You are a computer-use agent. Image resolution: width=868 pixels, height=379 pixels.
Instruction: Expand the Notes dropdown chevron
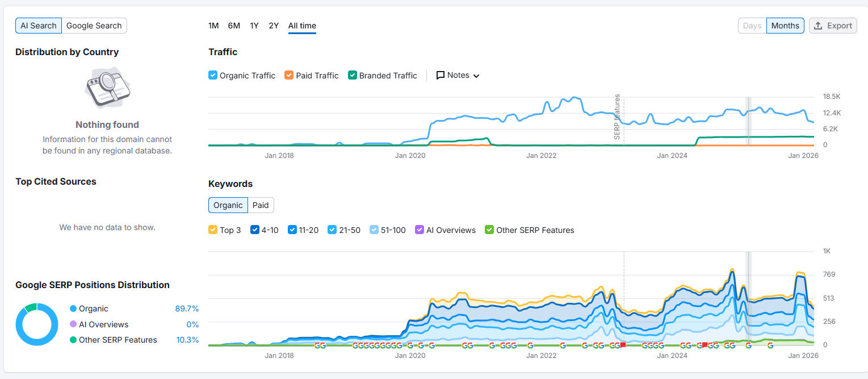(x=476, y=76)
